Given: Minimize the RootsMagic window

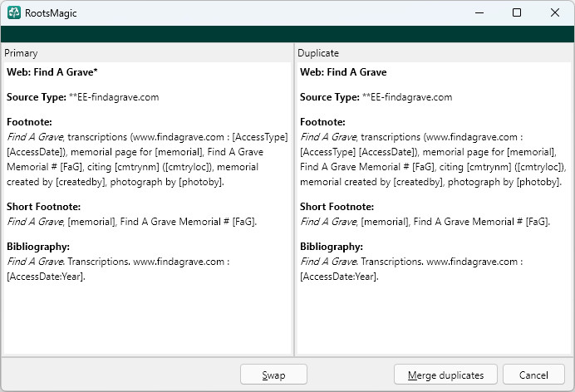Looking at the screenshot, I should [x=479, y=12].
